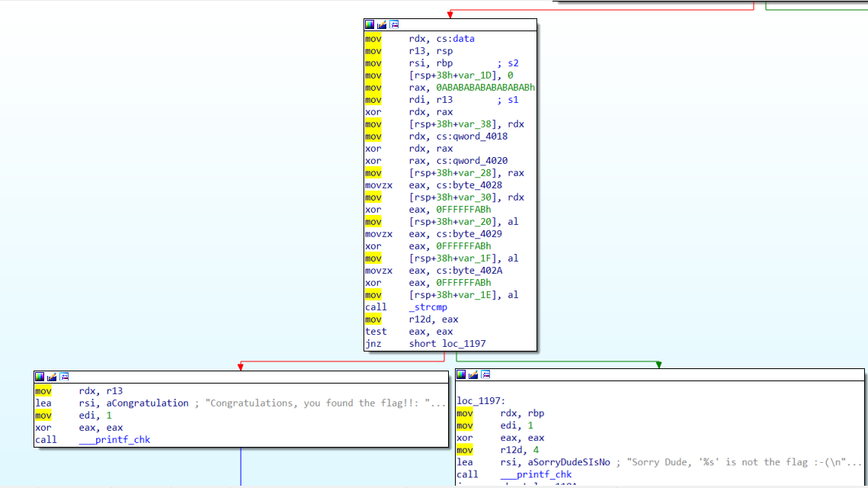Click the group nodes icon on the Congratulations block
This screenshot has width=868, height=488.
64,377
